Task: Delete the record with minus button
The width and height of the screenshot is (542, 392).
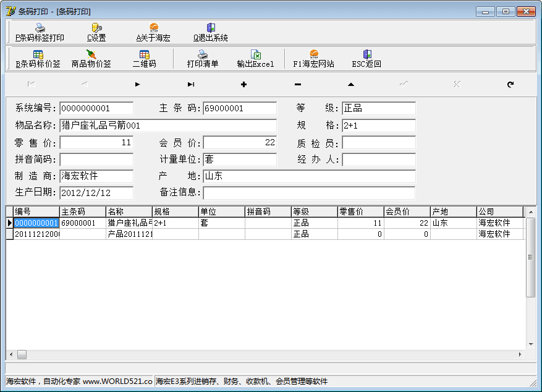Action: pyautogui.click(x=297, y=84)
